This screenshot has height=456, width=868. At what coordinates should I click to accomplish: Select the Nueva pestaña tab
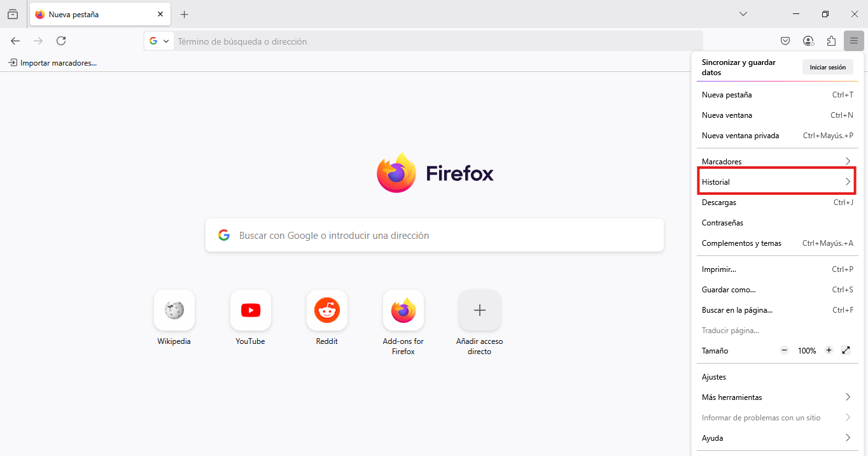[x=100, y=14]
